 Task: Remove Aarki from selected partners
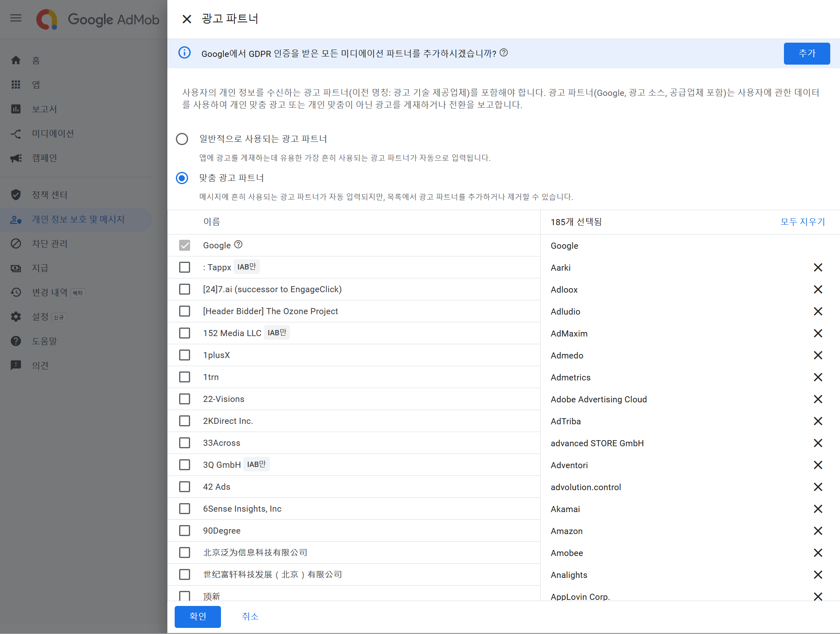tap(818, 267)
